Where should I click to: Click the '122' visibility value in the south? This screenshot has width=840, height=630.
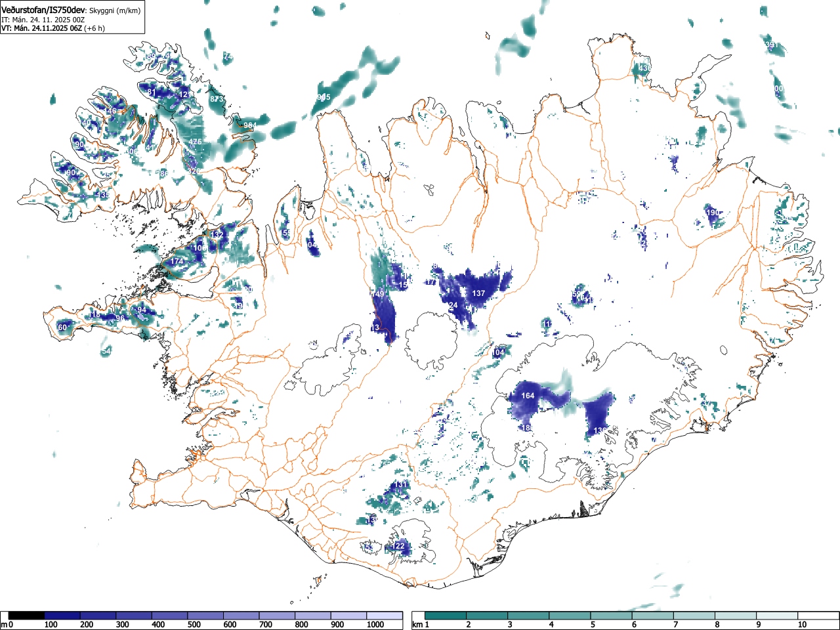pyautogui.click(x=398, y=546)
